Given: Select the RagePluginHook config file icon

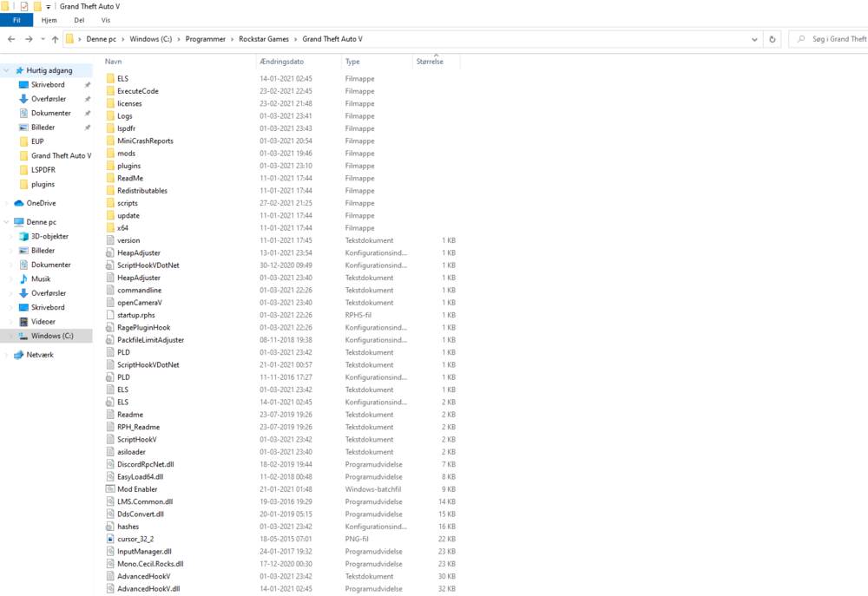Looking at the screenshot, I should pyautogui.click(x=110, y=328).
